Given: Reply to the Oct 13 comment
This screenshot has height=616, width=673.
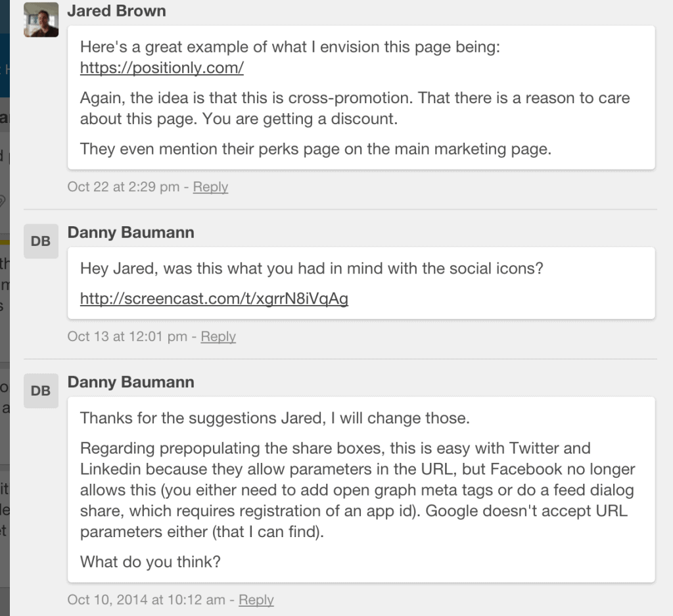Looking at the screenshot, I should point(218,337).
